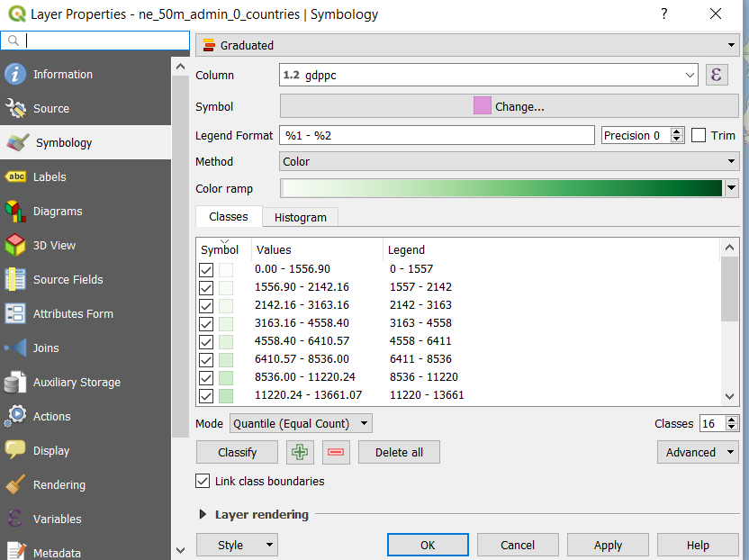Uncheck the 0 - 1557 class
The image size is (749, 560).
(x=206, y=270)
